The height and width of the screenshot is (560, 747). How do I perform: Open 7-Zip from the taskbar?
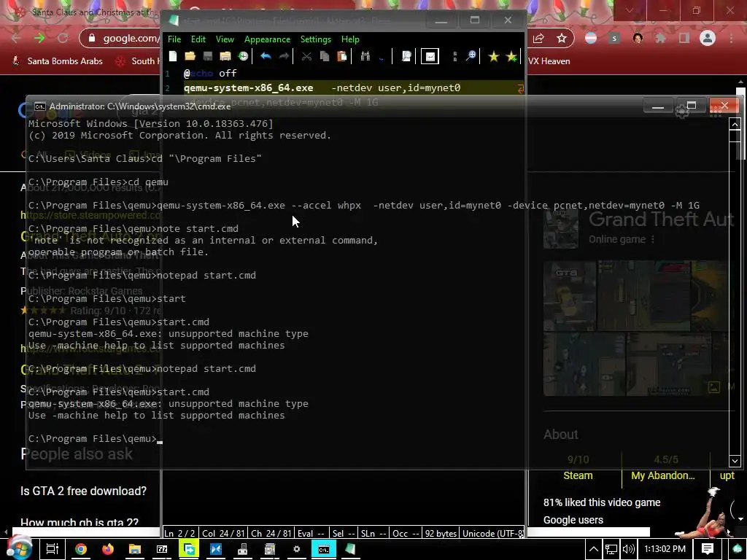(162, 549)
